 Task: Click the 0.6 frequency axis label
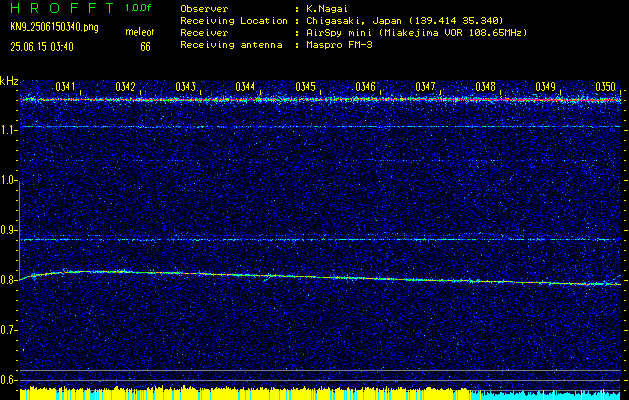(x=7, y=380)
